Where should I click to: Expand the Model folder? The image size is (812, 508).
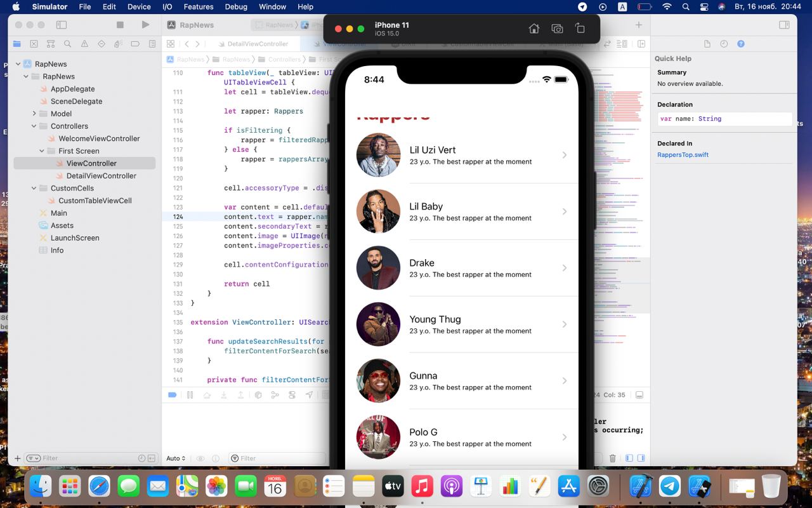[34, 114]
